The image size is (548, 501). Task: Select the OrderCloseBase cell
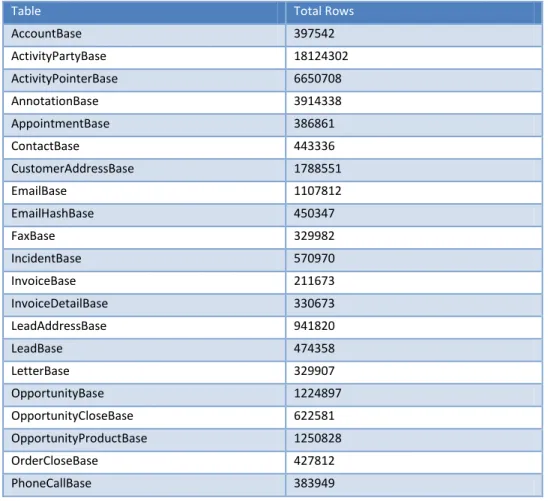coord(144,462)
